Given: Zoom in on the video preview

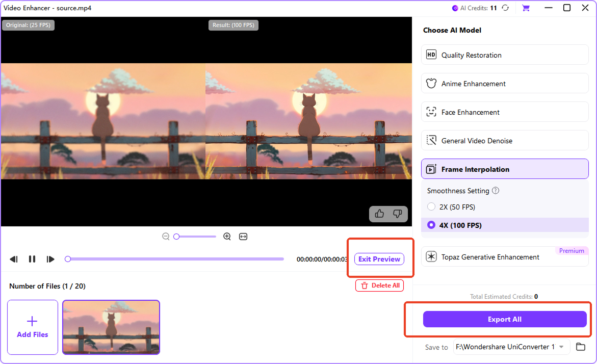Looking at the screenshot, I should [227, 236].
